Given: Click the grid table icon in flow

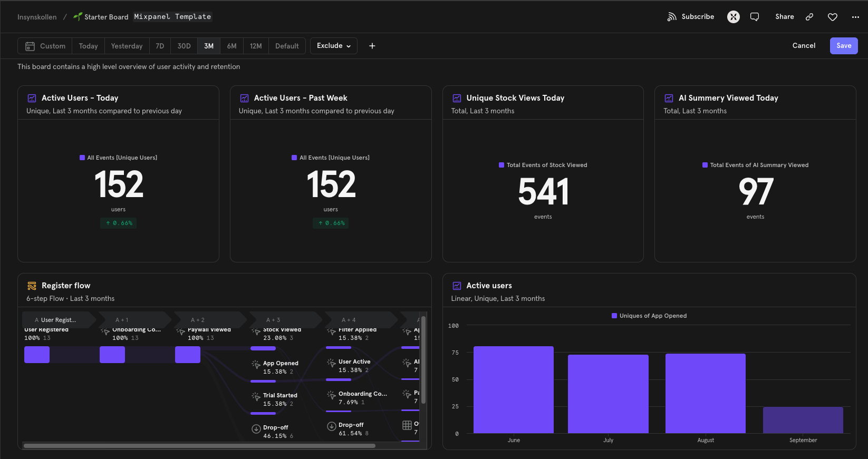Looking at the screenshot, I should pyautogui.click(x=407, y=425).
